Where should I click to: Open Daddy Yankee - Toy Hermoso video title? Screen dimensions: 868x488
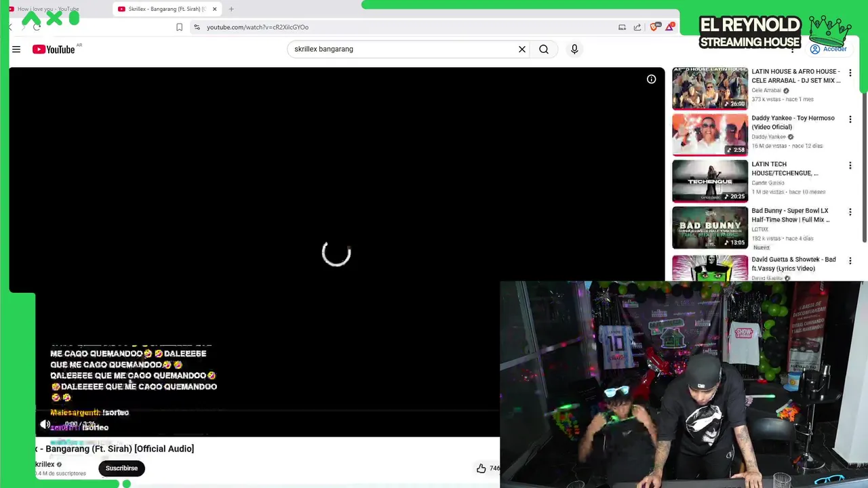click(793, 122)
